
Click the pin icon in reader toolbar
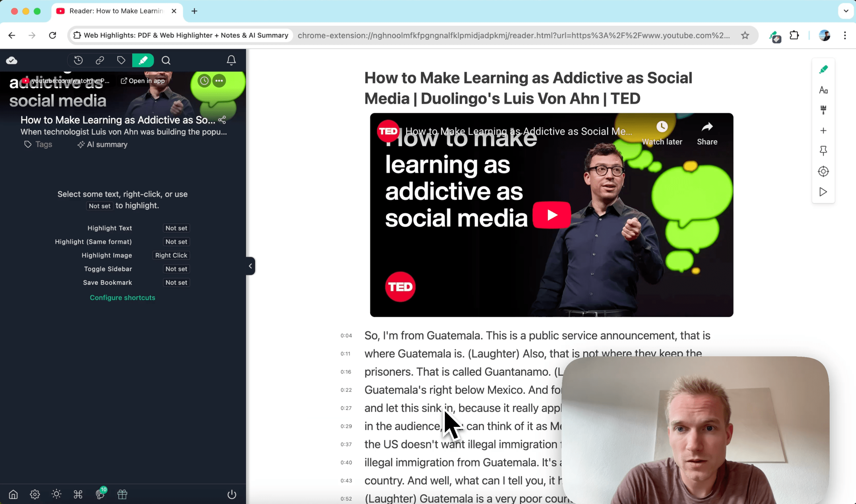point(823,151)
